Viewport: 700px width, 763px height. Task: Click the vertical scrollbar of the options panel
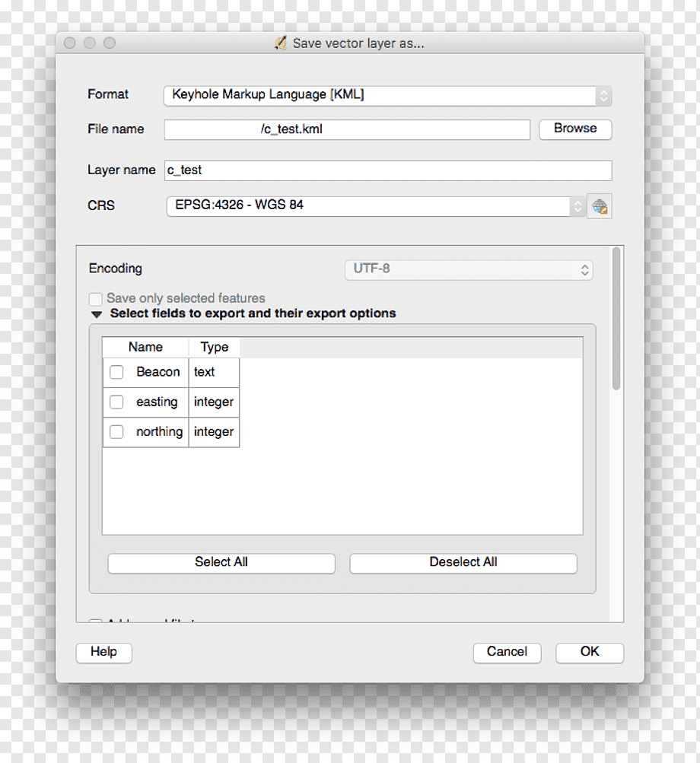616,318
